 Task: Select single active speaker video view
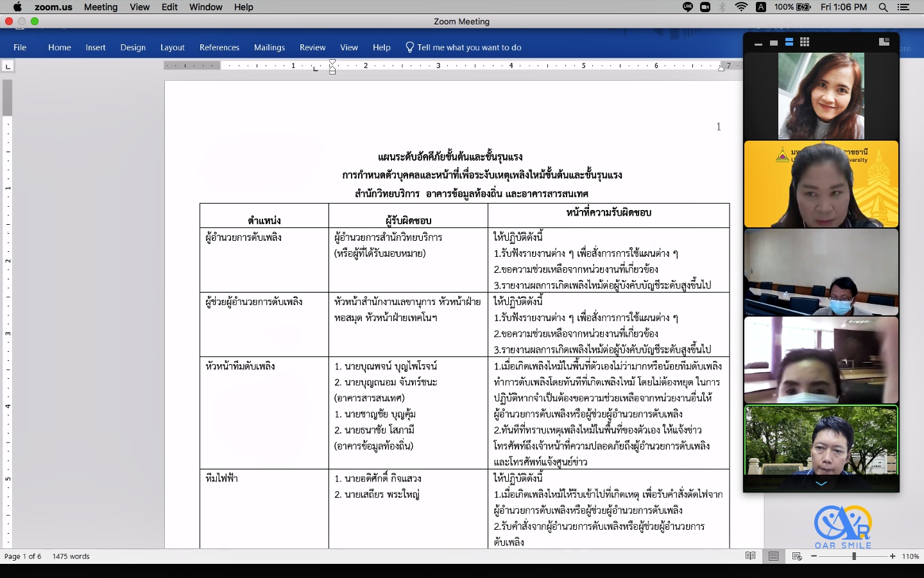pyautogui.click(x=774, y=42)
